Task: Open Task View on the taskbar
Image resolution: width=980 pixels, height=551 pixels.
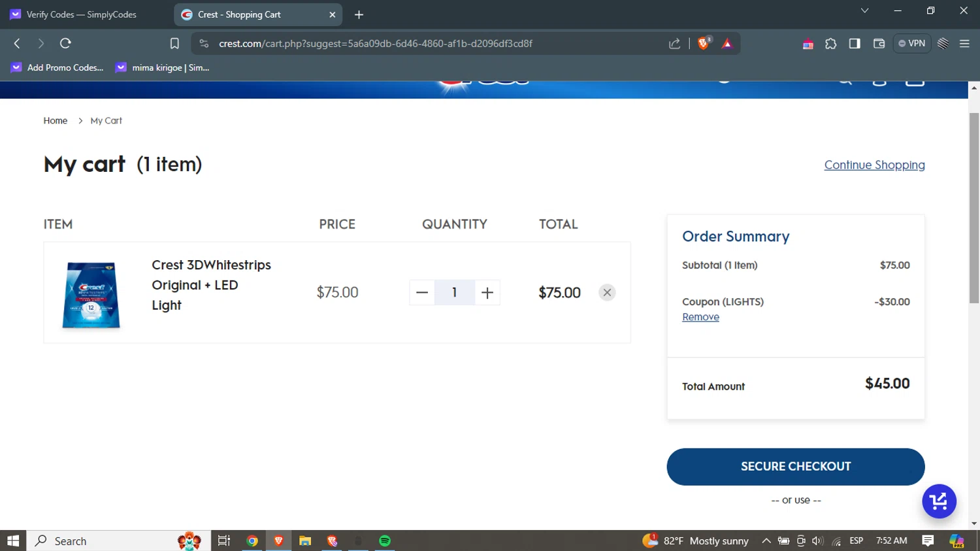Action: (224, 541)
